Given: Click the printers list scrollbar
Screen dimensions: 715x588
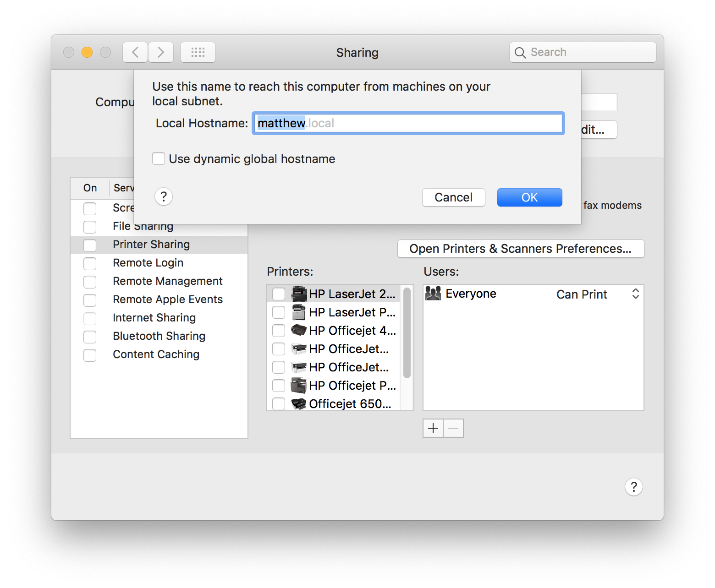Looking at the screenshot, I should pos(407,333).
